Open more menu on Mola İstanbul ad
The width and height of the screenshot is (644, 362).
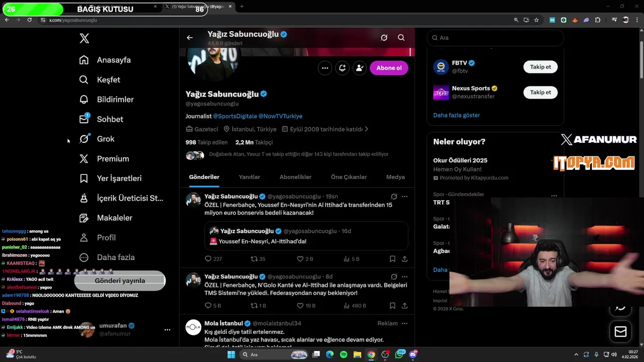point(405,323)
